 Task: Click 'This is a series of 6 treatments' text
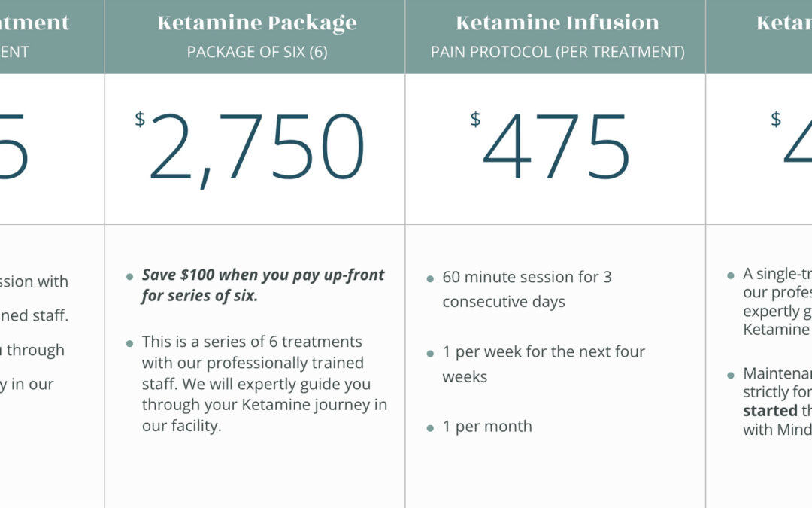coord(252,342)
